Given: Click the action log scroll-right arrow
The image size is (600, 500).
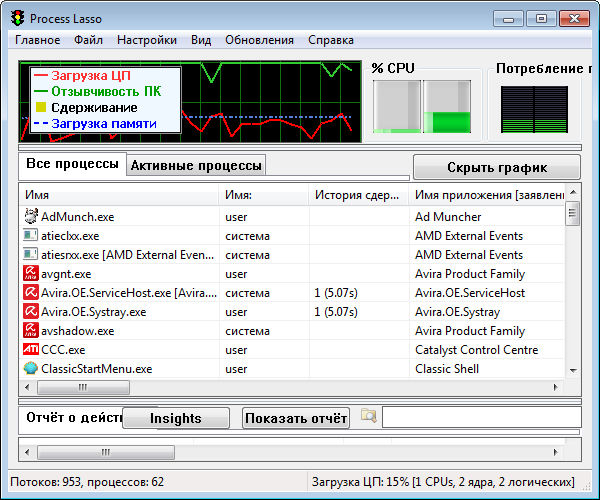Looking at the screenshot, I should (556, 452).
